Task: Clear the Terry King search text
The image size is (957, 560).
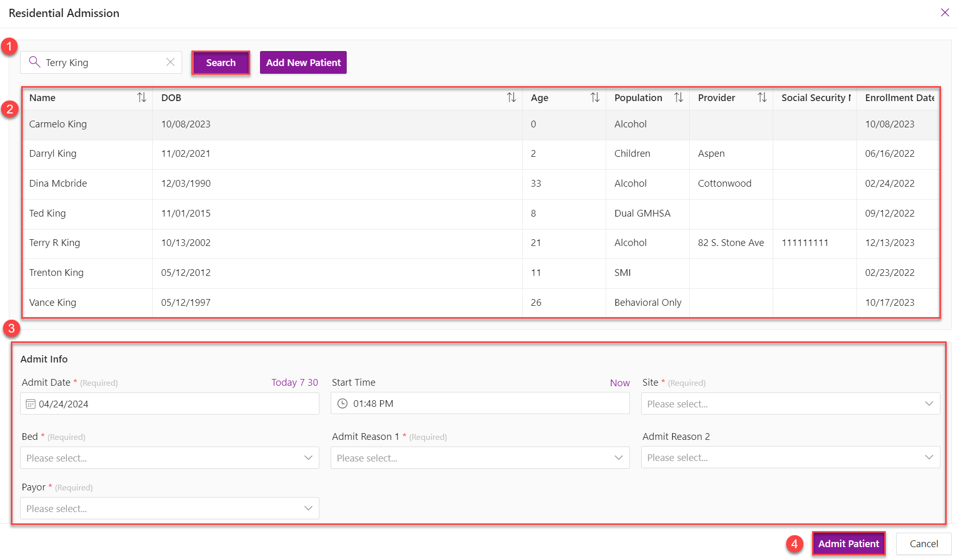Action: pos(170,62)
